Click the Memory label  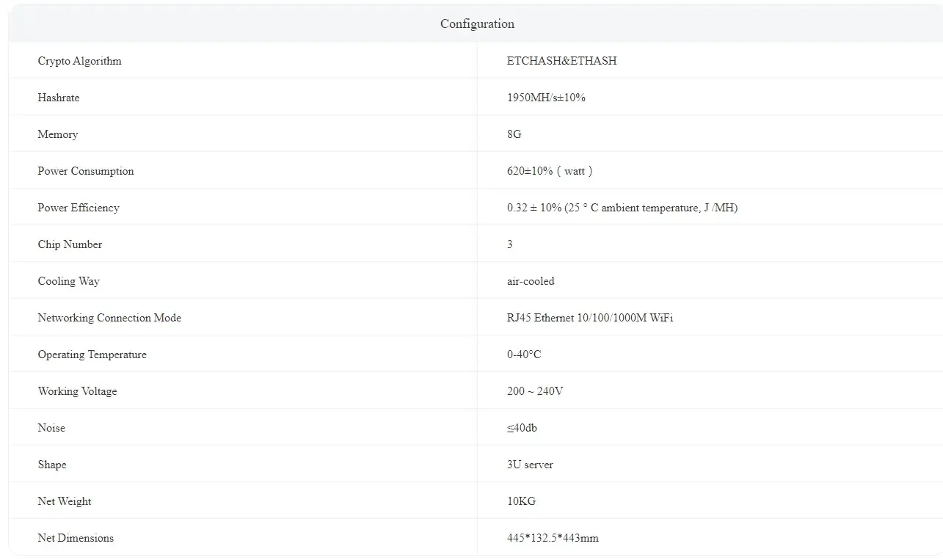pos(57,134)
